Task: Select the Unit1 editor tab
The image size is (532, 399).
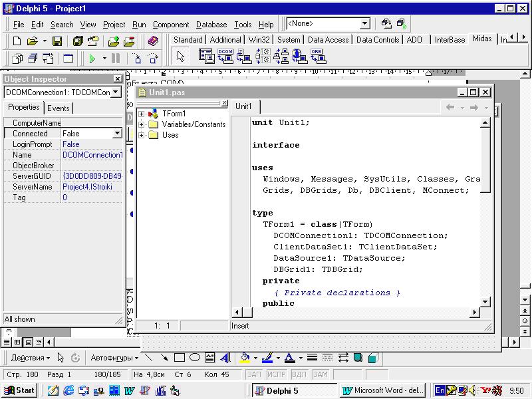Action: click(x=243, y=106)
